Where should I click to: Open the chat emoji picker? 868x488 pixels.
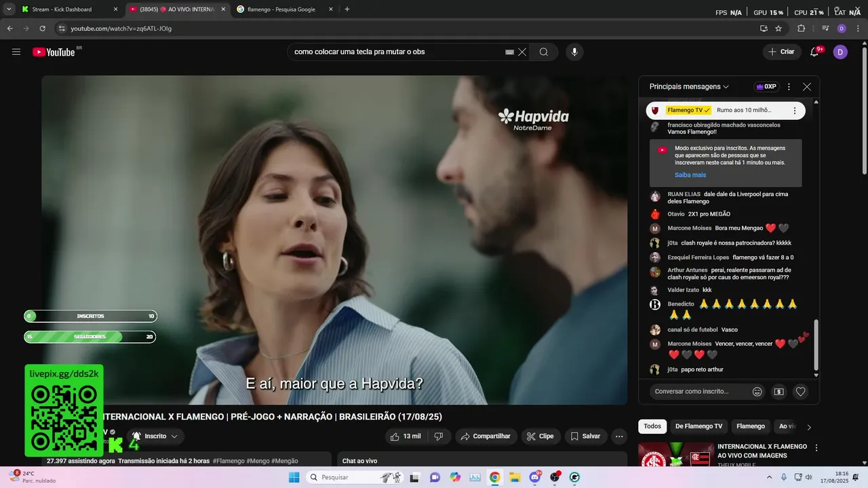(x=757, y=391)
